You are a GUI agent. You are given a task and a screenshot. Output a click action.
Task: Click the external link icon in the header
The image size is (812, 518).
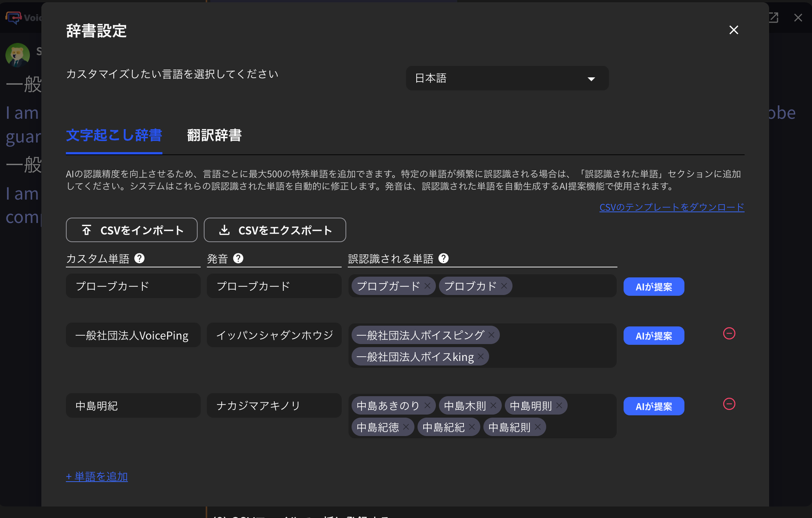tap(774, 17)
